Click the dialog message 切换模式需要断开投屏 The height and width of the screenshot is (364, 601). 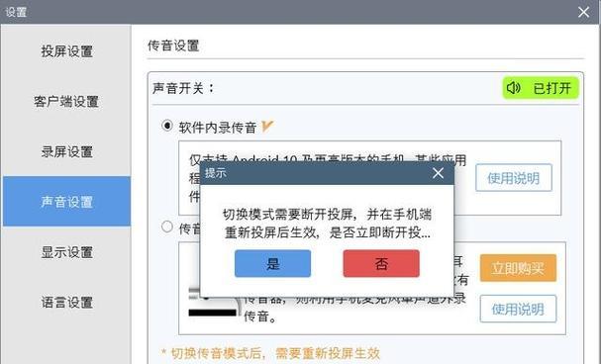[x=327, y=224]
